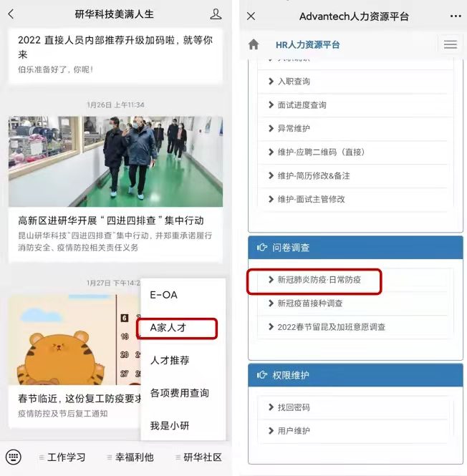Tap the three-dot more options icon
Image resolution: width=467 pixels, height=476 pixels.
click(456, 16)
